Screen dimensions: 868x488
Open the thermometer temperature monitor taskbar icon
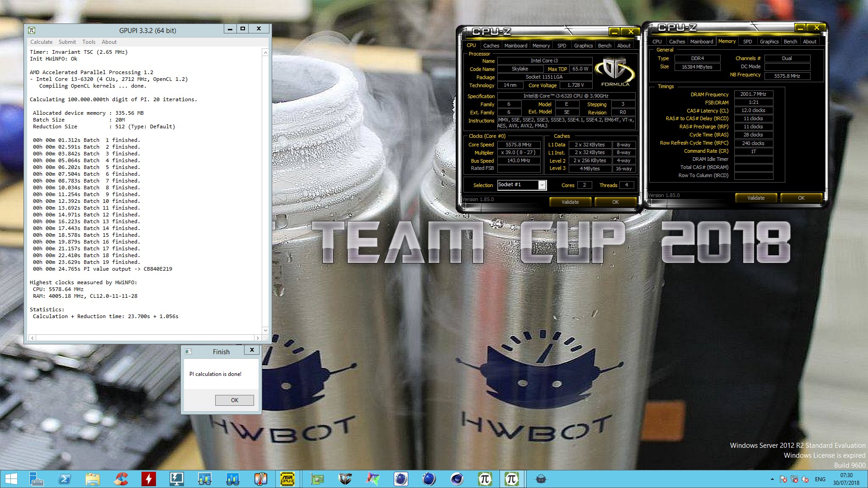[x=261, y=479]
